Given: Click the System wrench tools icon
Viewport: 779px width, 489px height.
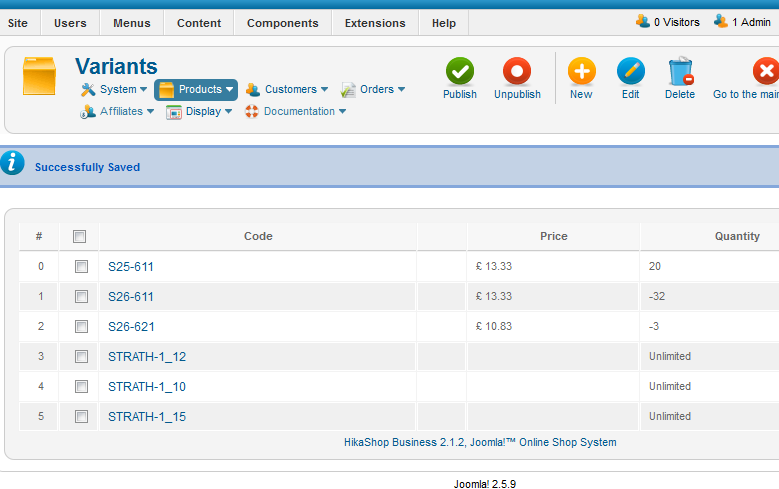Looking at the screenshot, I should click(88, 89).
